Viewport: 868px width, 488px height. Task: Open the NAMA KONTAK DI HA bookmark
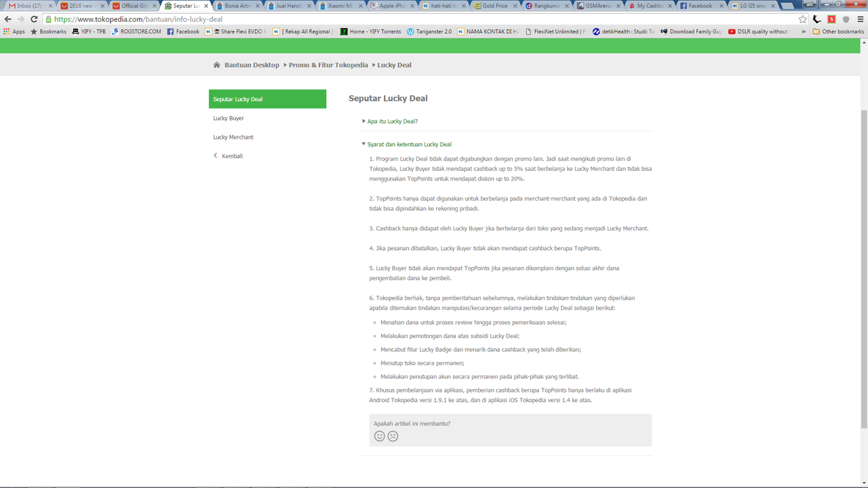click(x=488, y=31)
